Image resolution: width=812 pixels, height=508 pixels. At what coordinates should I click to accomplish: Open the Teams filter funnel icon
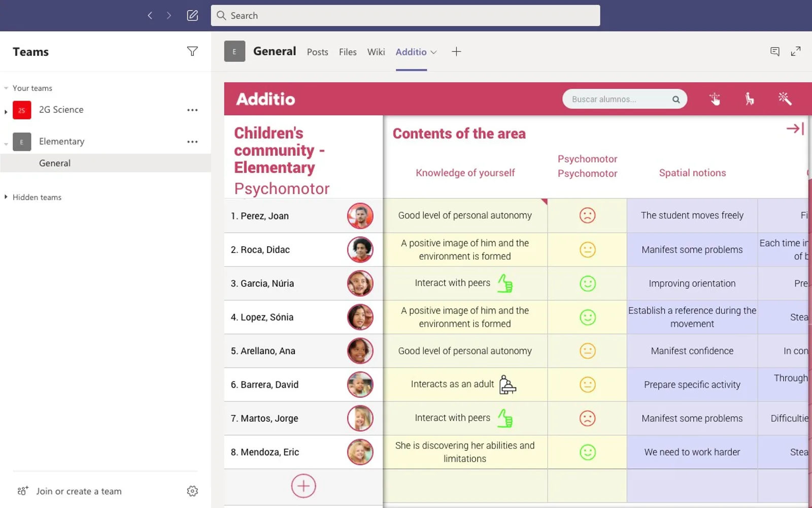(192, 51)
